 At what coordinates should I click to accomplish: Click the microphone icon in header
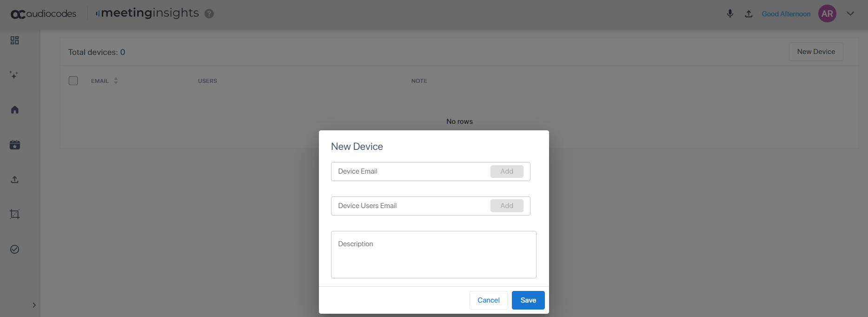(x=730, y=14)
